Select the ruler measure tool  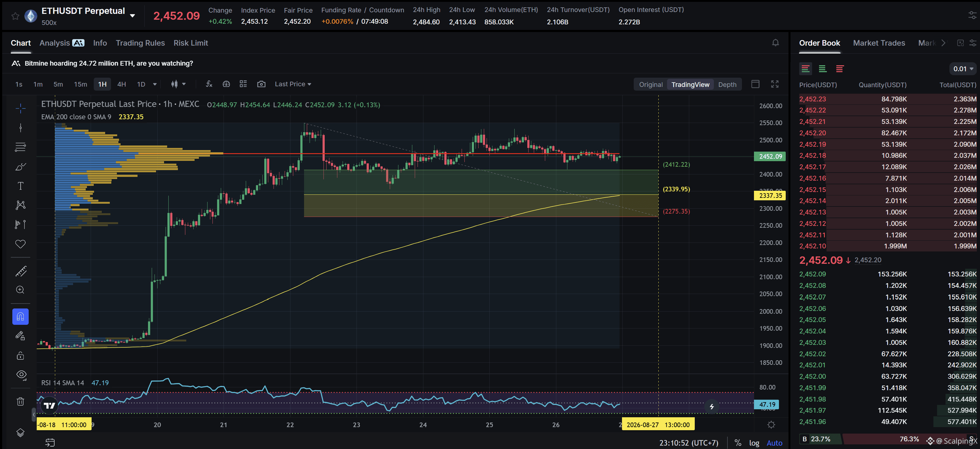[21, 271]
